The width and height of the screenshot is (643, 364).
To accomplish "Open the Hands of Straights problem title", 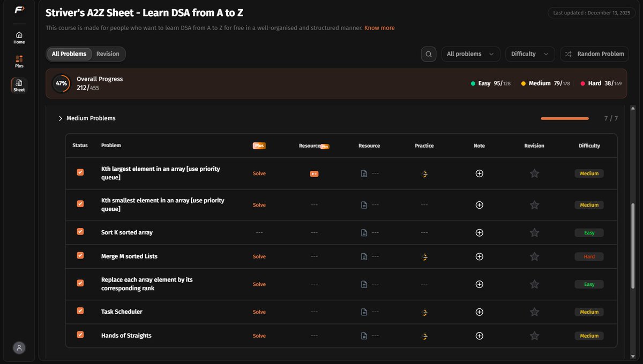I will point(126,336).
